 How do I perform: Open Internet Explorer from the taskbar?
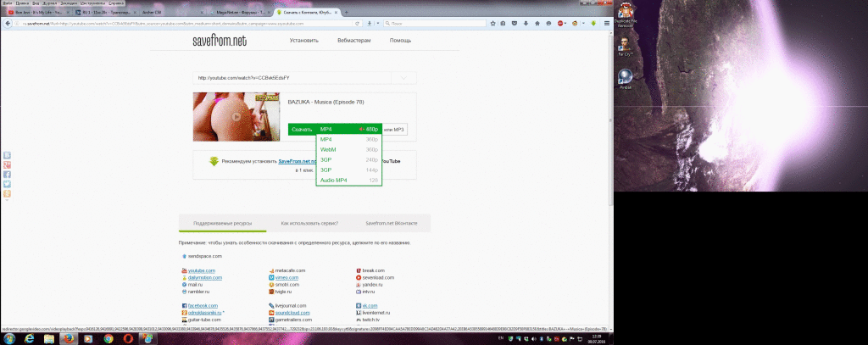pos(30,338)
